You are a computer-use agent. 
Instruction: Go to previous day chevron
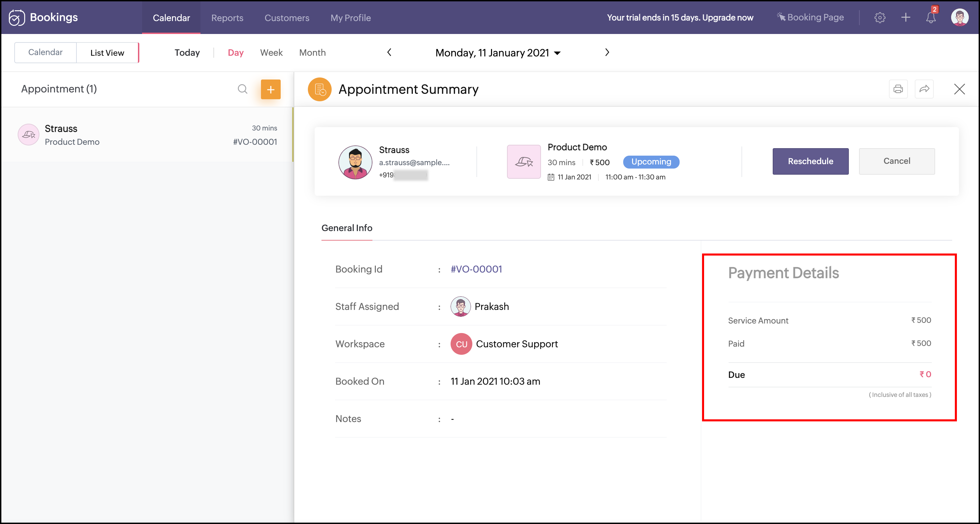(x=389, y=53)
